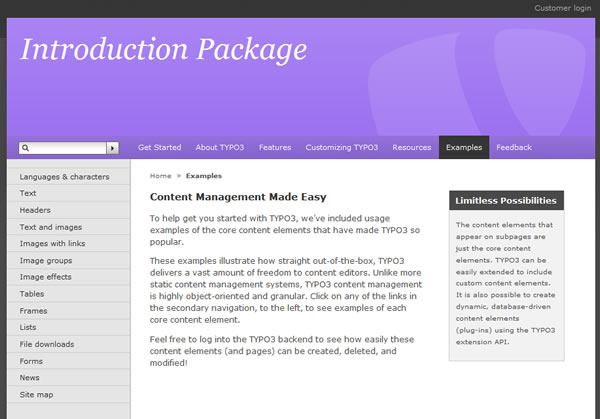Open Languages & characters sidebar item

click(64, 177)
